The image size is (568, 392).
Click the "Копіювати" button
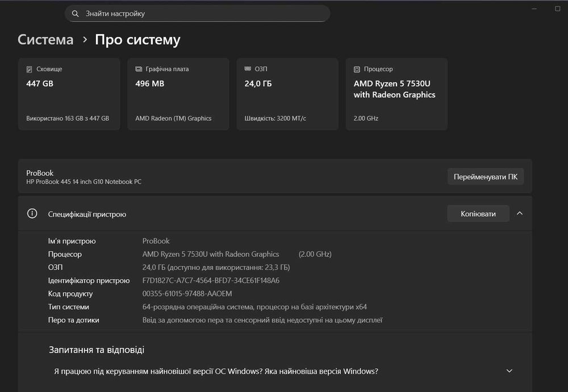(x=478, y=213)
